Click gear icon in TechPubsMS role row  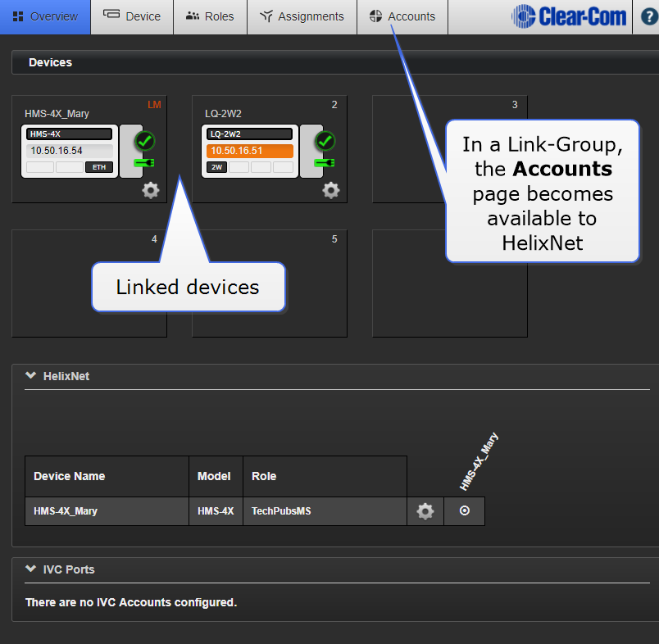click(425, 511)
